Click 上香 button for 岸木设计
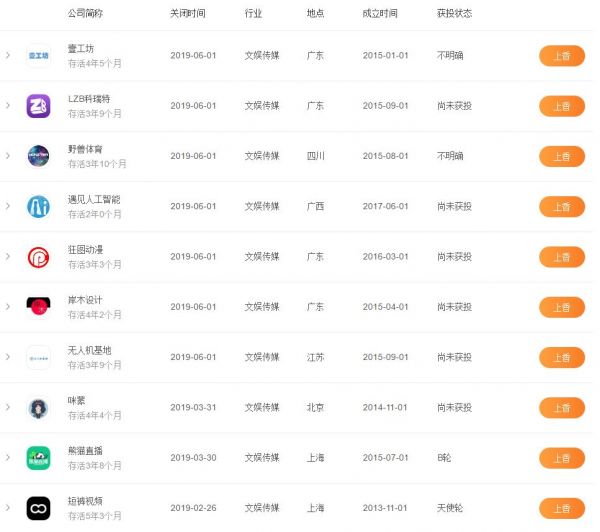 (562, 307)
